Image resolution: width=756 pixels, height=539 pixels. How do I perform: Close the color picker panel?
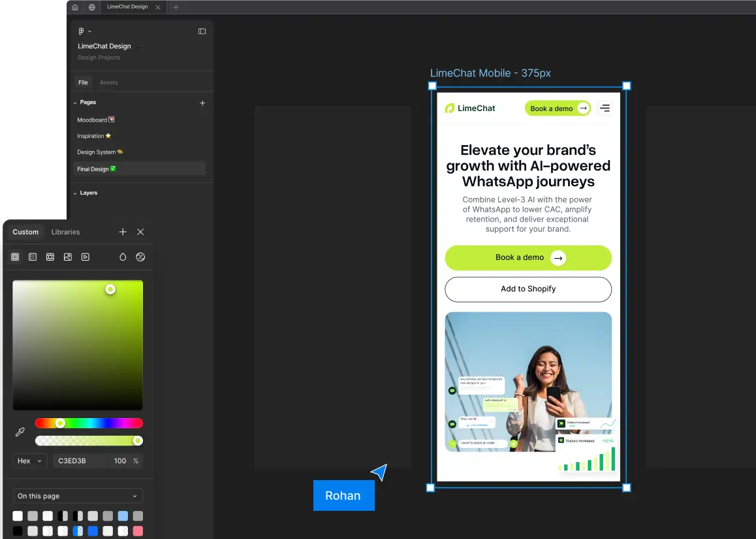(x=140, y=232)
